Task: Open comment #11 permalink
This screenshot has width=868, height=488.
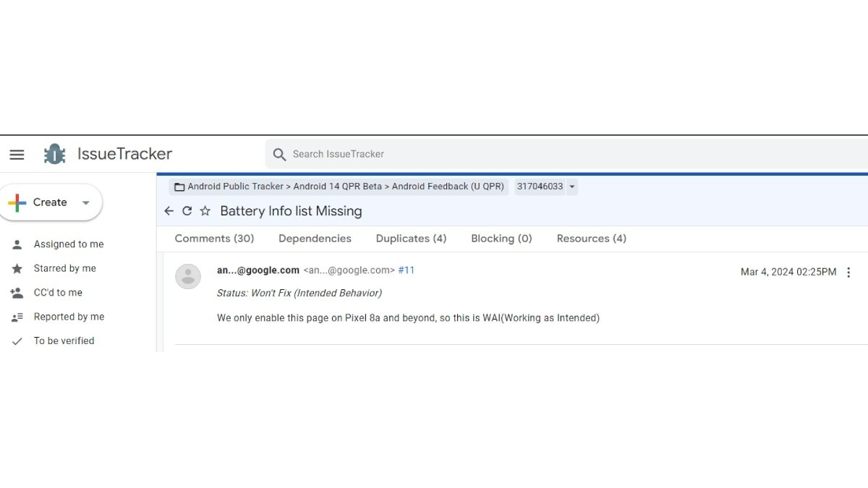Action: 407,270
